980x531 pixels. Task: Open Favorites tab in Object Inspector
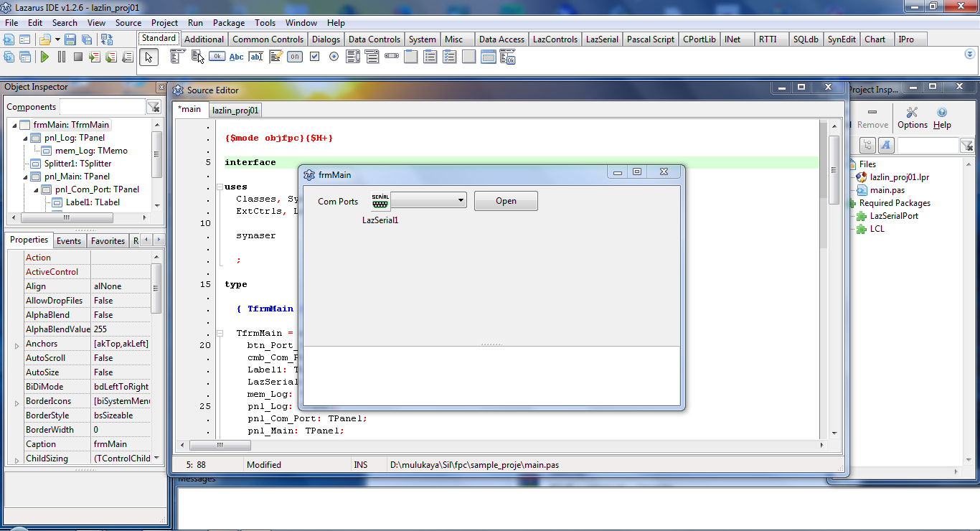point(108,241)
